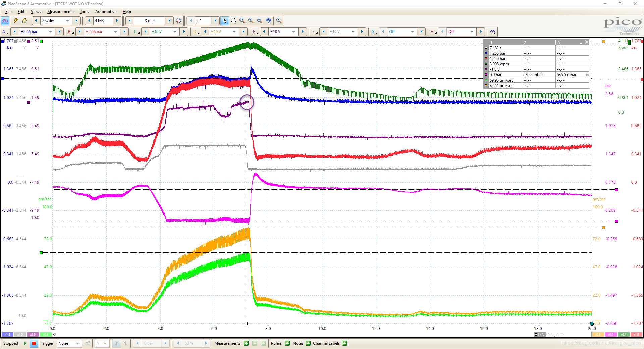Select the zoom window magnifier tool

(x=242, y=21)
